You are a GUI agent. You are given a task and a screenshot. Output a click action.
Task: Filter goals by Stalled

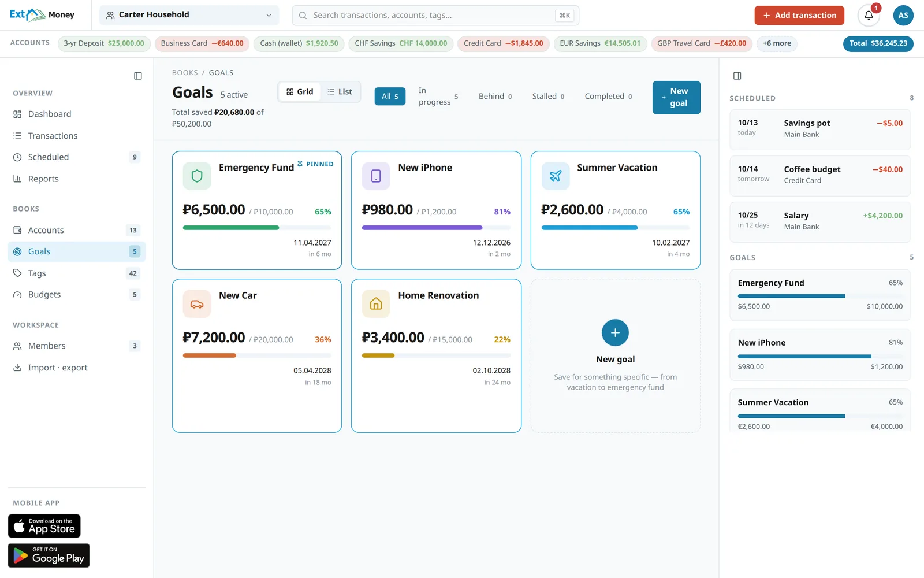click(548, 97)
